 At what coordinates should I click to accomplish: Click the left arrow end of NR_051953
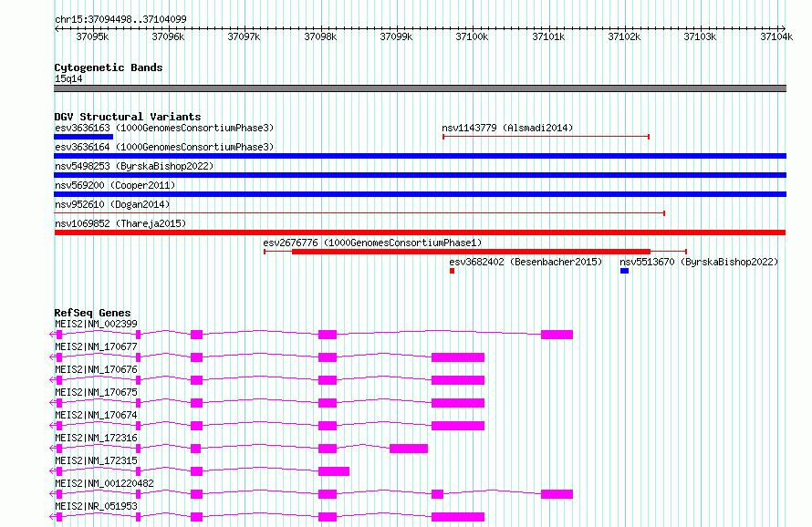(x=52, y=517)
